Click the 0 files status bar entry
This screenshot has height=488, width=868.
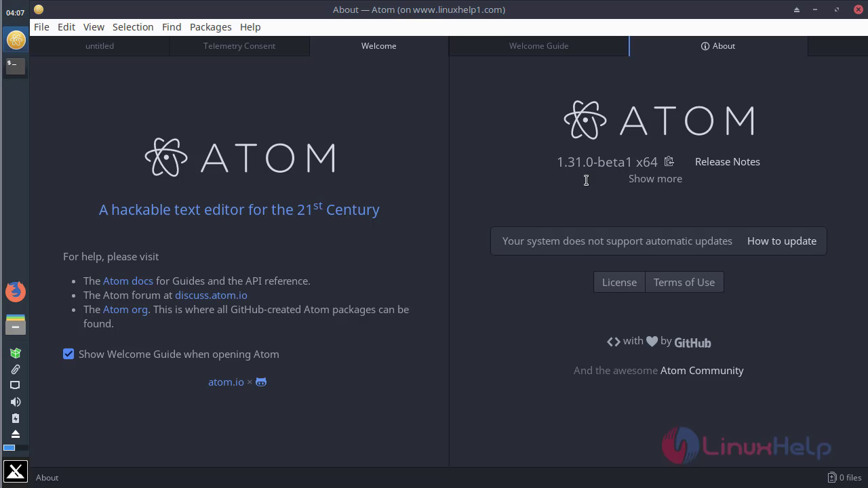coord(845,477)
